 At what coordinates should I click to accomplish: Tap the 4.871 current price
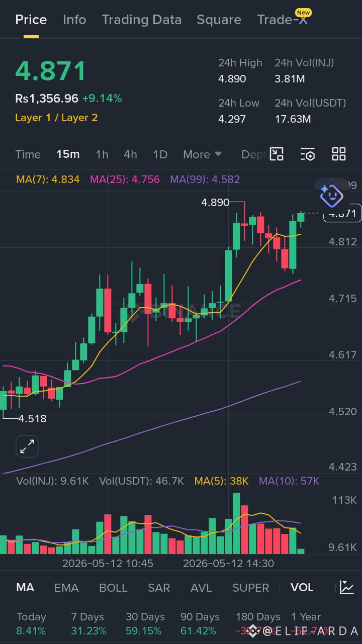point(51,71)
